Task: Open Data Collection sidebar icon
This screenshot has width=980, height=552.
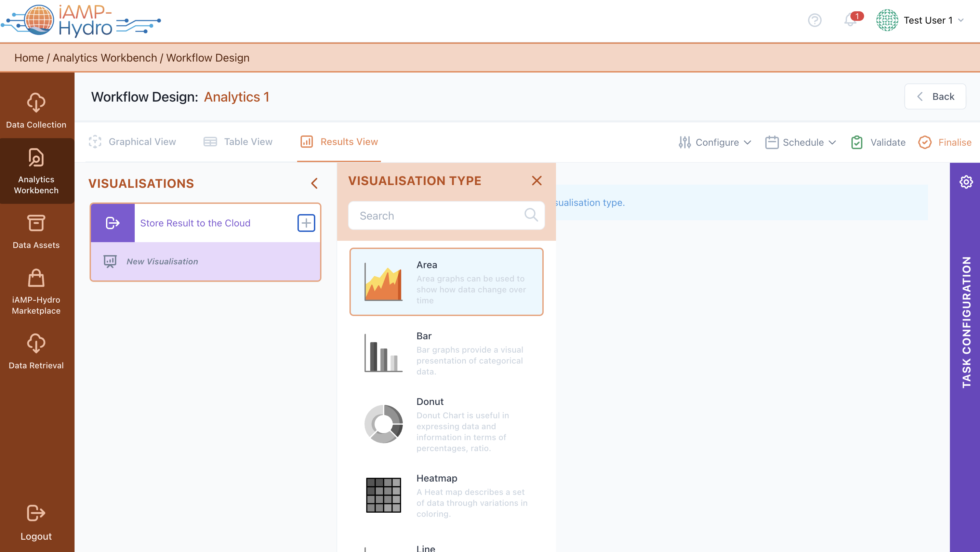Action: pyautogui.click(x=36, y=103)
